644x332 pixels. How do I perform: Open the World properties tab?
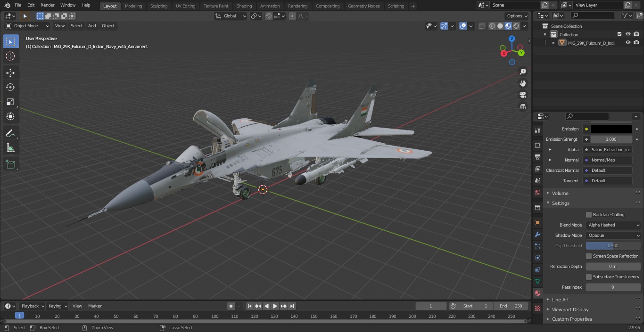[x=537, y=192]
